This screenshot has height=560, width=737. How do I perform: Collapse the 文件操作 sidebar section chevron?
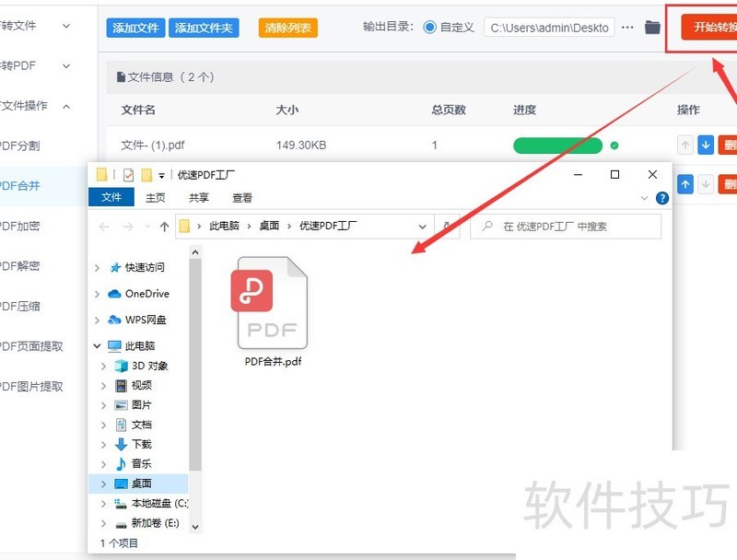[x=66, y=106]
